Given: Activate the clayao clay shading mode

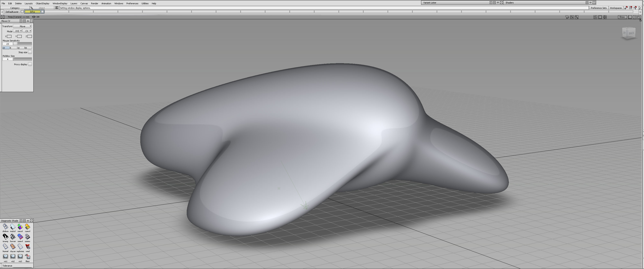Looking at the screenshot, I should tap(13, 247).
